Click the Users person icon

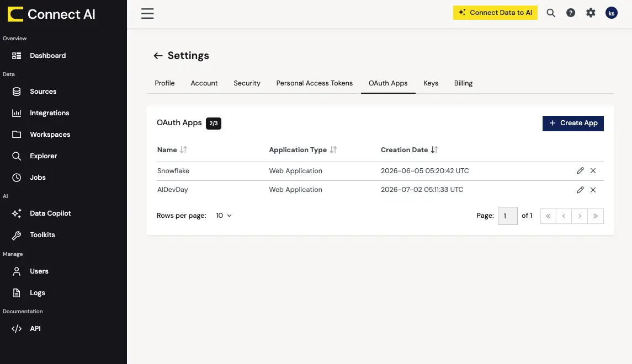point(17,271)
